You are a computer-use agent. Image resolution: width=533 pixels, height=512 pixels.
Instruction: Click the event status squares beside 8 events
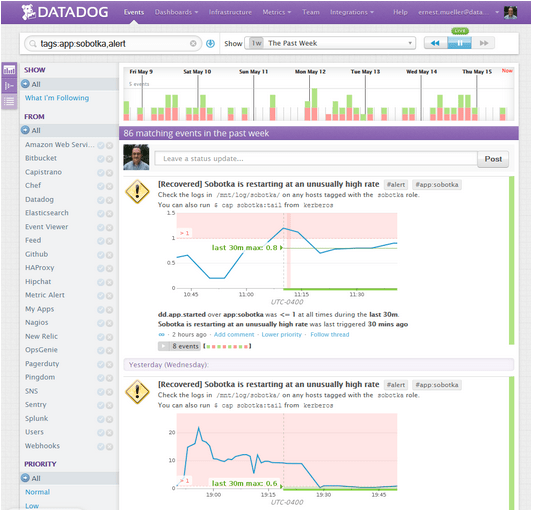tap(227, 346)
